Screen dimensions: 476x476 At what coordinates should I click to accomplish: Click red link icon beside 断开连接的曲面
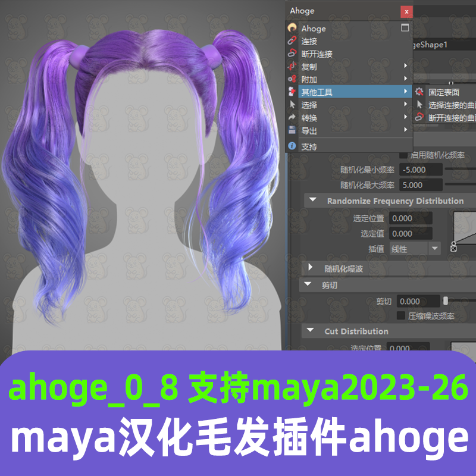point(419,117)
